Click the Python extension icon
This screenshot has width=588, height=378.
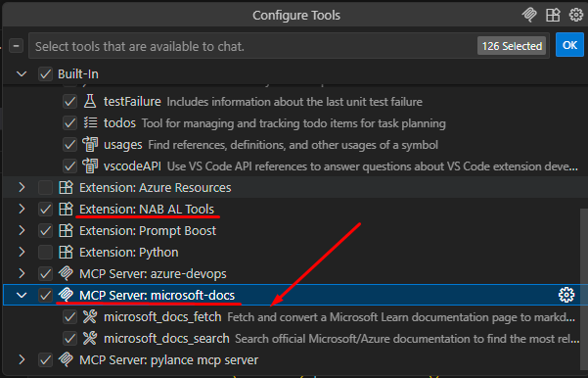(66, 252)
